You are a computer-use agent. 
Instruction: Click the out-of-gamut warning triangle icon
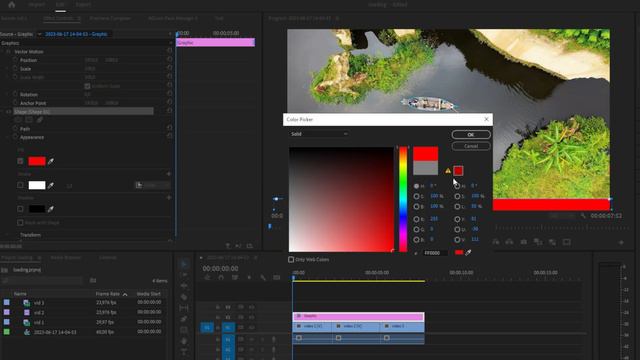point(448,171)
